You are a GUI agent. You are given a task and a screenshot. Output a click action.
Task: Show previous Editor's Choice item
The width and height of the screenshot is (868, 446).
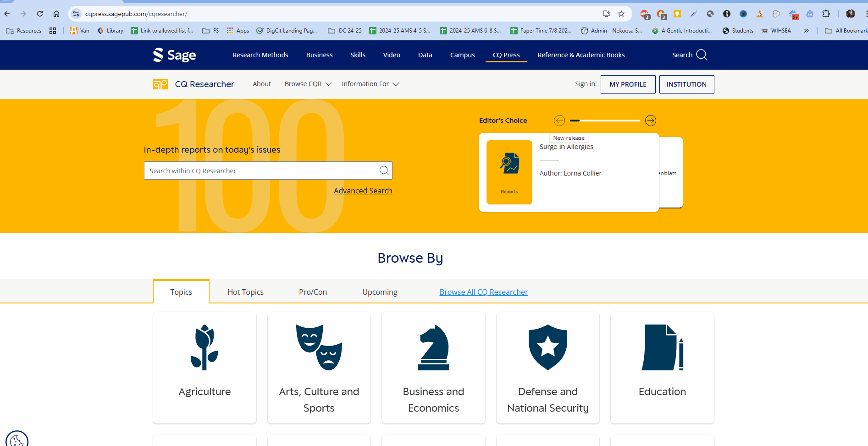(559, 121)
